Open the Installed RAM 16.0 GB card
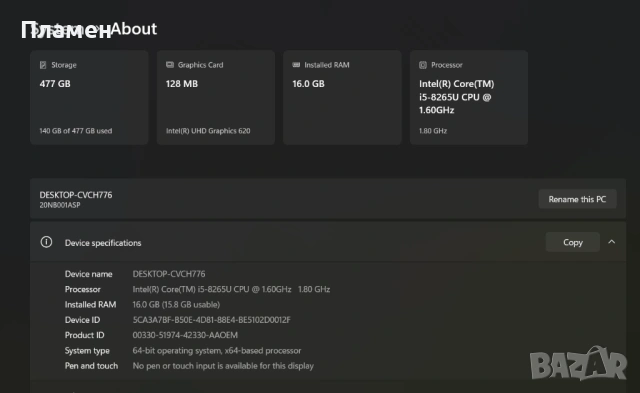Screen dimensions: 640x393 click(342, 98)
